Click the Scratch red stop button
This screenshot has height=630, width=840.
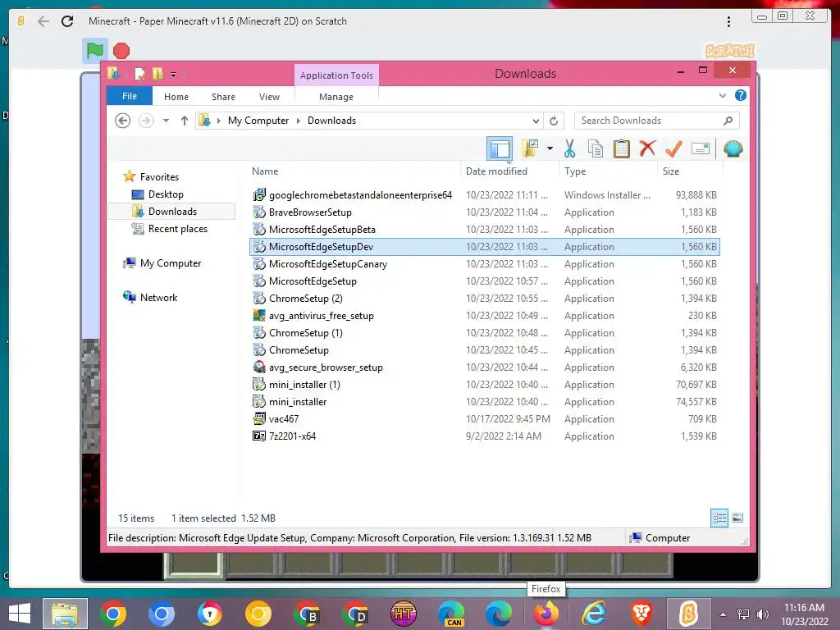click(121, 51)
